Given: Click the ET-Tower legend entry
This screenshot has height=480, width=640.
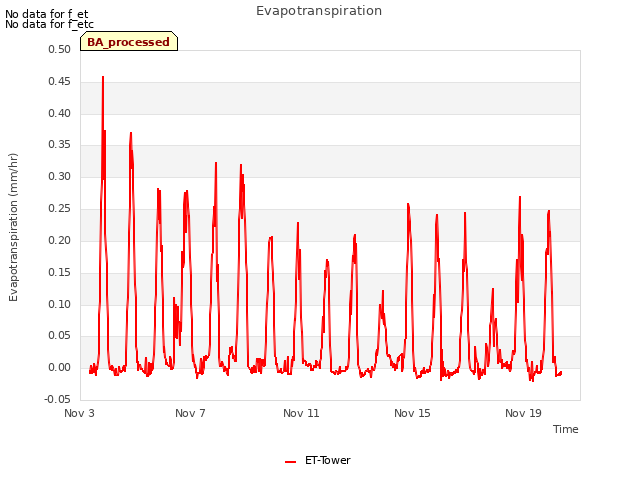Looking at the screenshot, I should coord(318,460).
